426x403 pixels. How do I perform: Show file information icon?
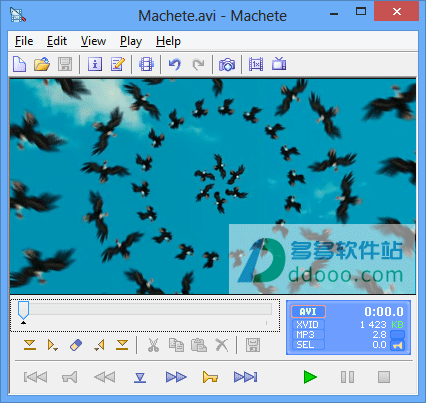(x=95, y=64)
